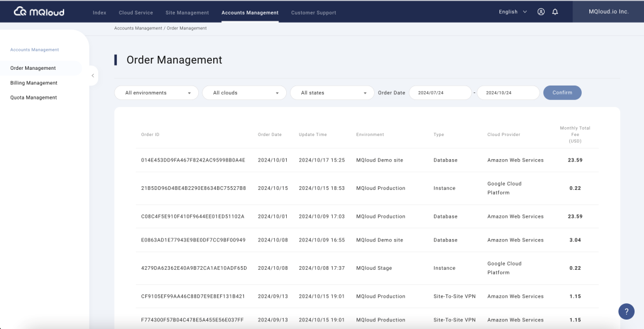Open the notifications bell icon
Viewport: 644px width, 329px height.
pos(555,12)
